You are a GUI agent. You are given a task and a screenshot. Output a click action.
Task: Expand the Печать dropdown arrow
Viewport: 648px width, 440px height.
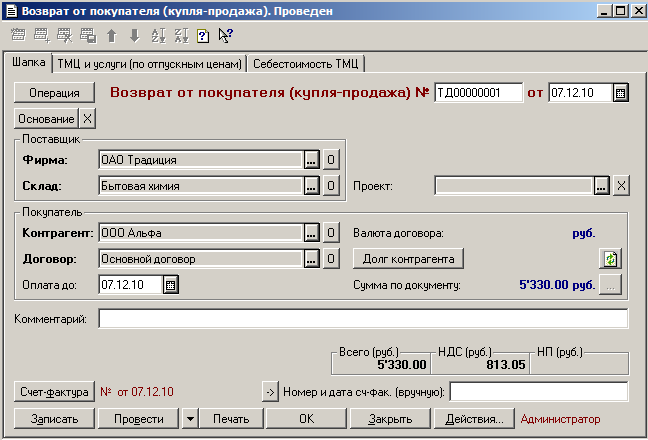click(190, 419)
